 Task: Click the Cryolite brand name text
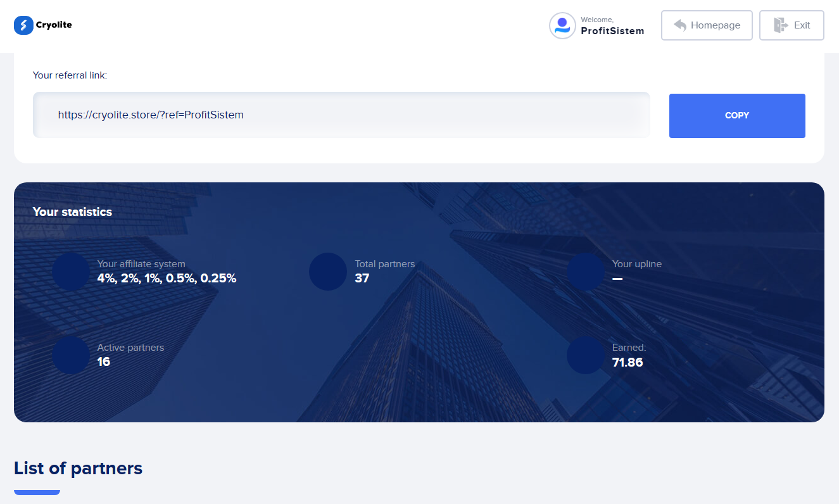(x=54, y=25)
